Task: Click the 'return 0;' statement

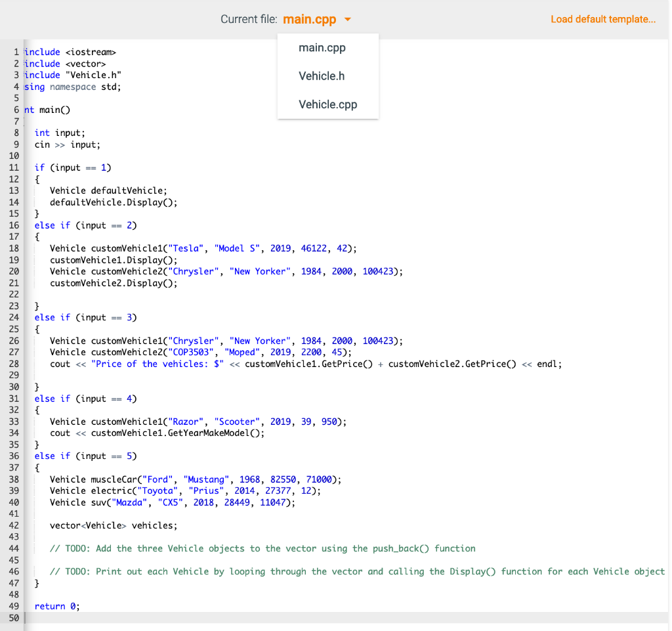Action: pos(57,606)
